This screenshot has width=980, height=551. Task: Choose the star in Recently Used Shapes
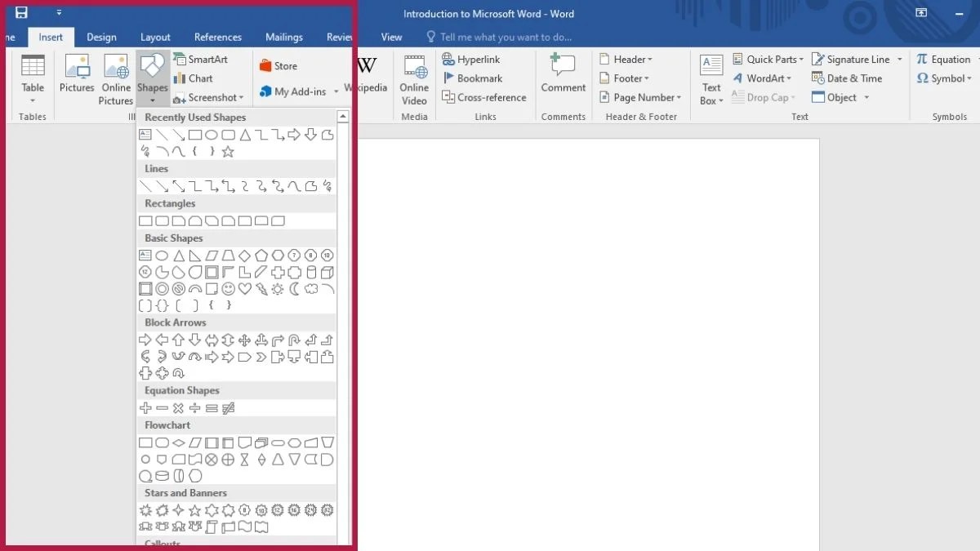(x=228, y=152)
